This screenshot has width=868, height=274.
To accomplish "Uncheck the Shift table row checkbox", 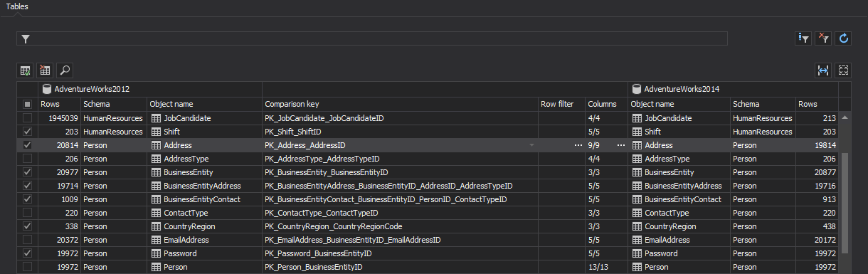I will tap(28, 132).
